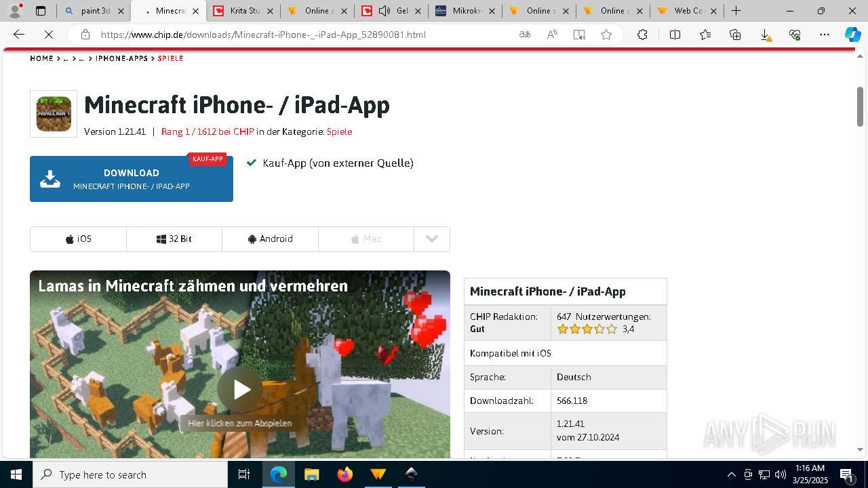Click the translate page icon

pyautogui.click(x=524, y=35)
